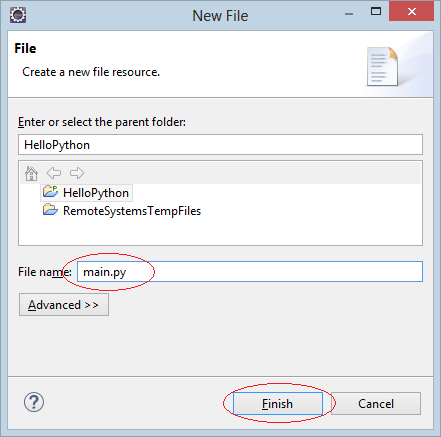Focus the File name field containing main.py
The height and width of the screenshot is (437, 441).
coord(250,272)
